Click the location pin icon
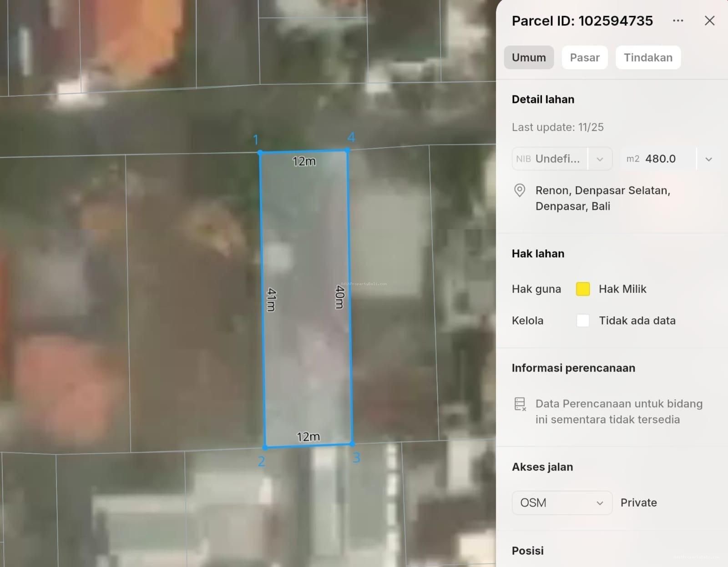Screen dimensions: 728x567 [x=519, y=190]
